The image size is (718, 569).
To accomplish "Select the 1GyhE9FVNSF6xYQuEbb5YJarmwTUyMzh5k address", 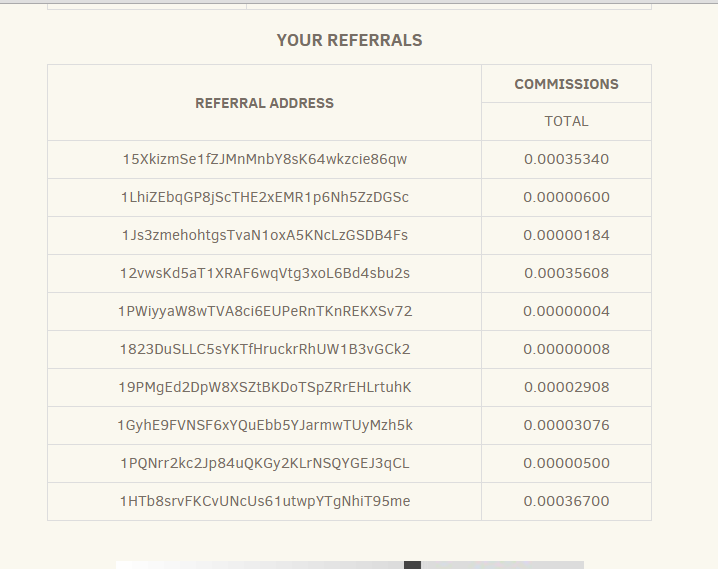I will click(x=265, y=426).
